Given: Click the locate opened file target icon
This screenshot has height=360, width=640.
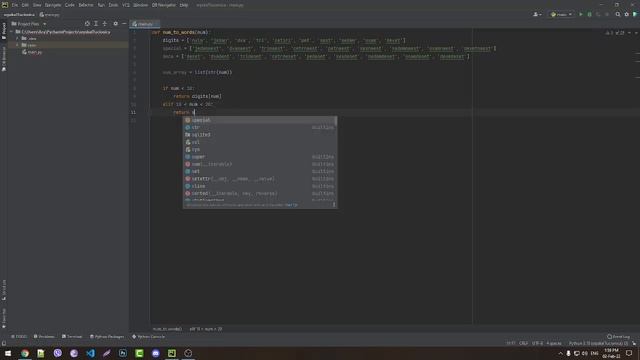Looking at the screenshot, I should click(87, 24).
